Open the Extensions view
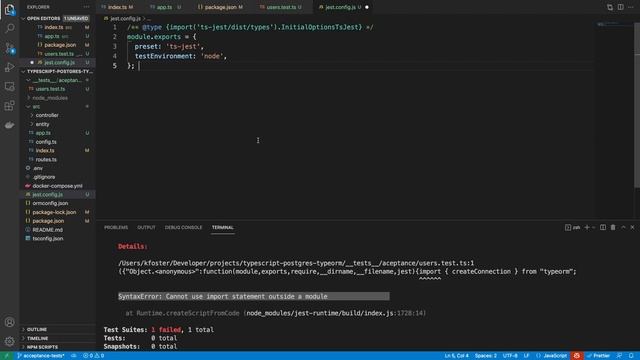 [9, 106]
